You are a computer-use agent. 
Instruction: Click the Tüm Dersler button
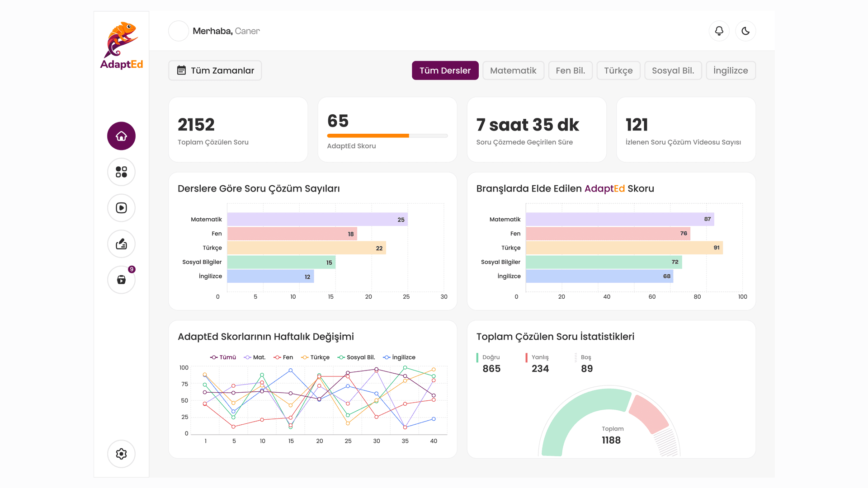[445, 70]
